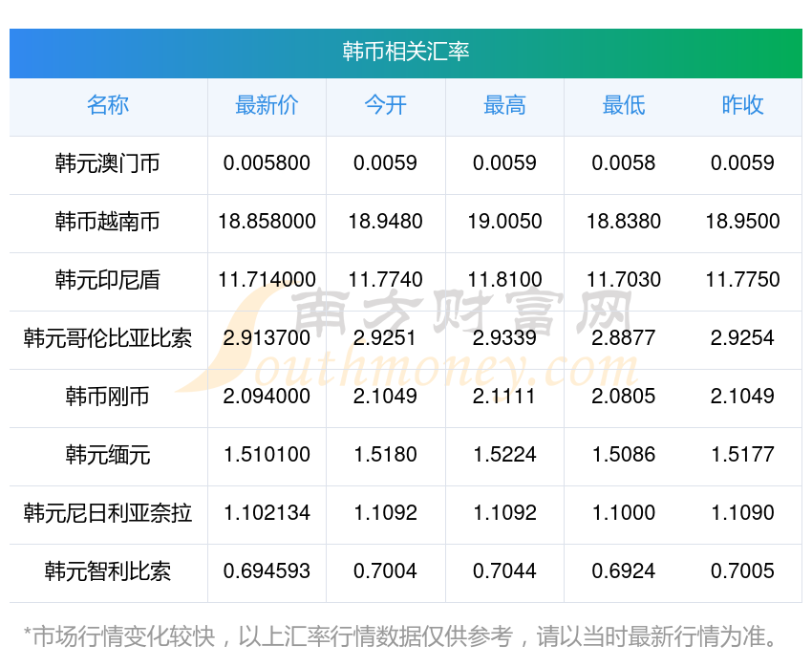This screenshot has width=812, height=667.
Task: Click the 0.7004 opening value
Action: tap(385, 571)
